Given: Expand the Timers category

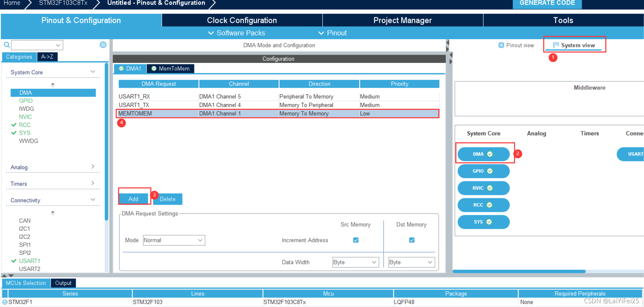Looking at the screenshot, I should point(93,183).
